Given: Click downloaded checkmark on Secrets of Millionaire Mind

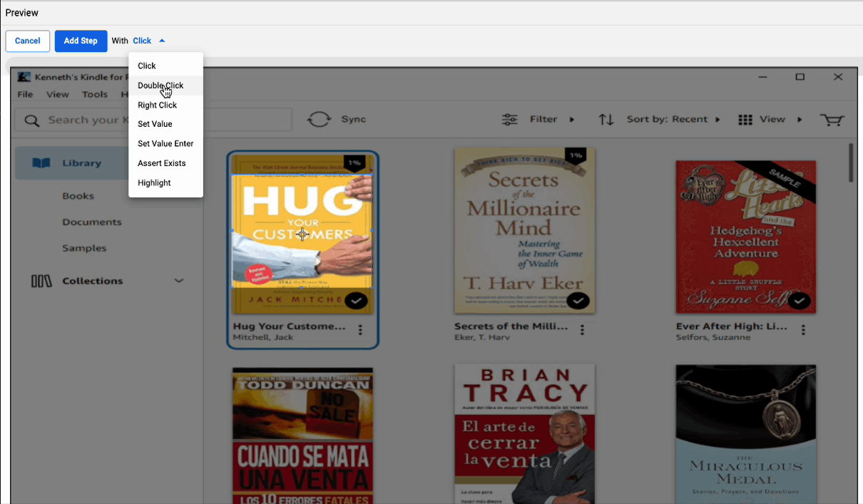Looking at the screenshot, I should [578, 301].
